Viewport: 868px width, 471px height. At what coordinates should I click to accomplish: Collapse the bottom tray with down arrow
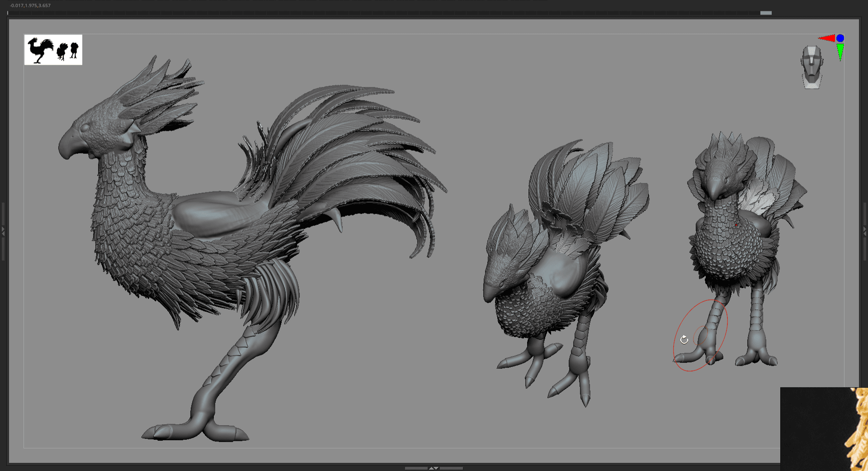pyautogui.click(x=436, y=468)
